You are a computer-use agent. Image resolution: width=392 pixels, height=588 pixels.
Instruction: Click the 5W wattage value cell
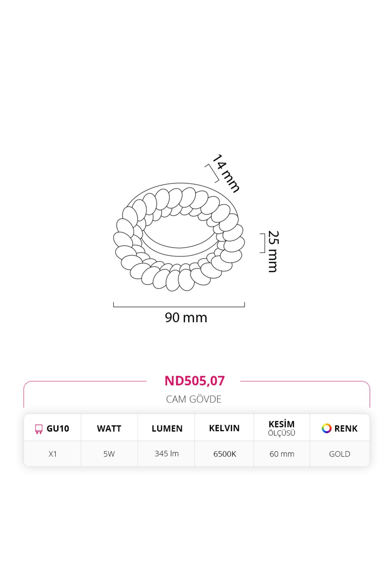click(x=109, y=454)
